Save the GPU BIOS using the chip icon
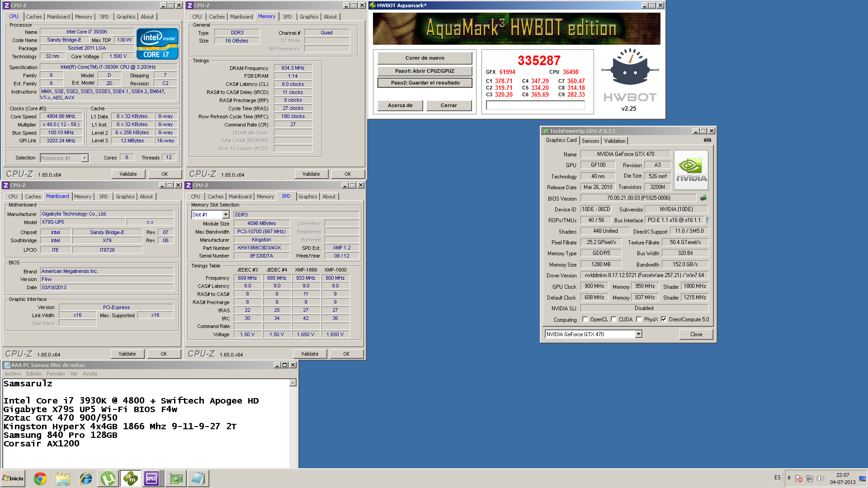Viewport: 868px width, 488px height. tap(703, 198)
